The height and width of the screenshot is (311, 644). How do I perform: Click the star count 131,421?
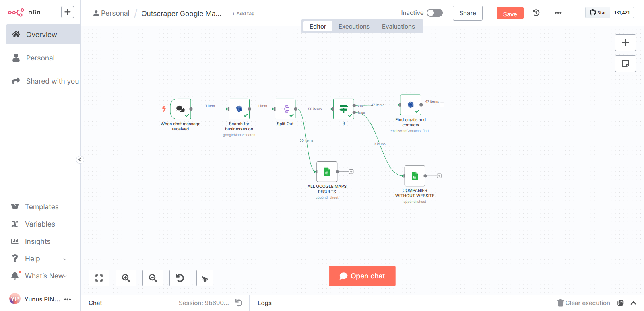coord(622,13)
